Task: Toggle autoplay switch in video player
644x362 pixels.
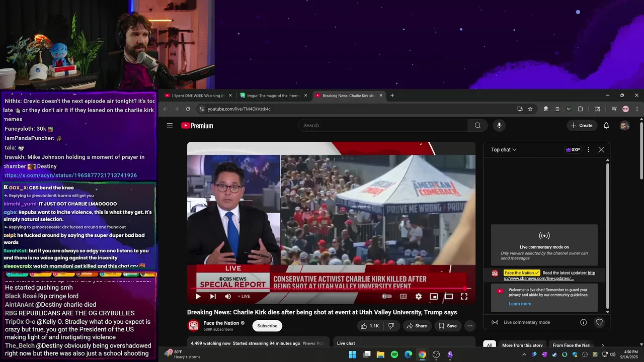Action: pos(386,297)
